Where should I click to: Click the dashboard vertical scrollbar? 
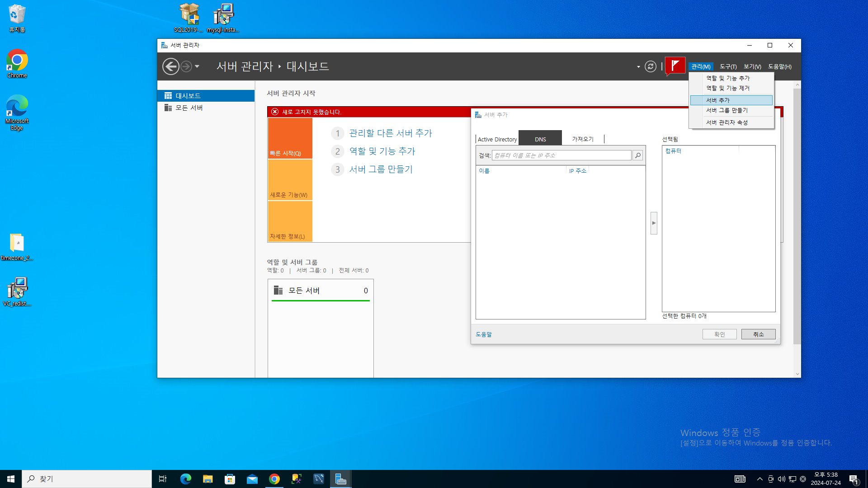[x=797, y=217]
